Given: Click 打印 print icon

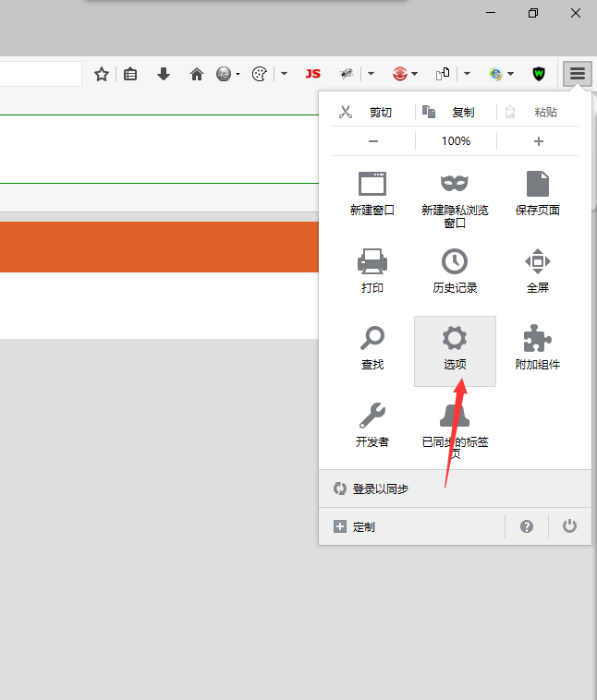Looking at the screenshot, I should [x=372, y=271].
